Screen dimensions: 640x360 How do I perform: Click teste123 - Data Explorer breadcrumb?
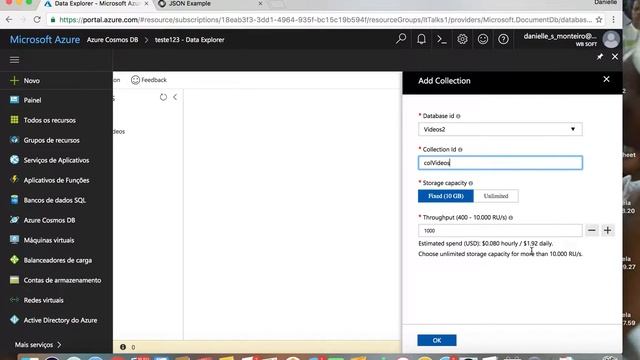189,40
